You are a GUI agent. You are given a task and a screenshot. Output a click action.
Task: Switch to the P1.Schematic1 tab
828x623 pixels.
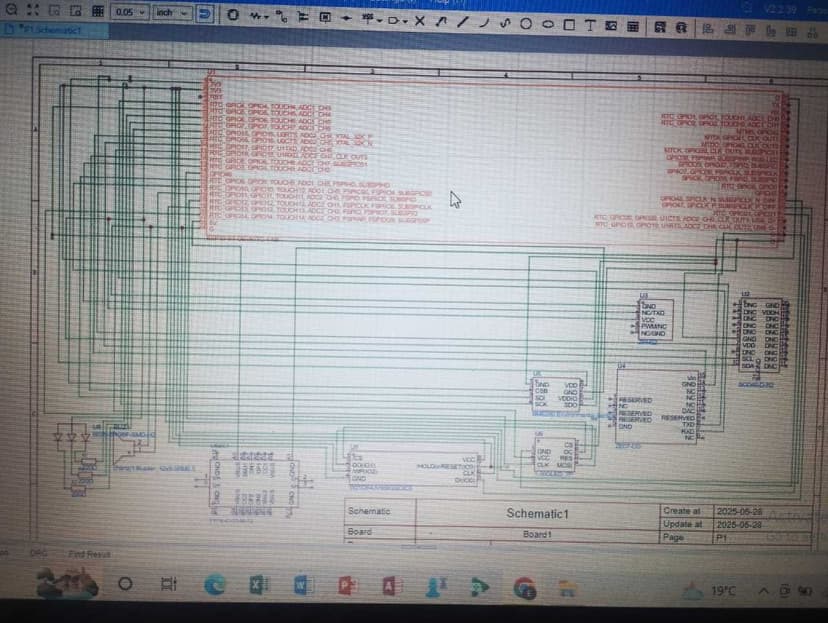pyautogui.click(x=47, y=30)
